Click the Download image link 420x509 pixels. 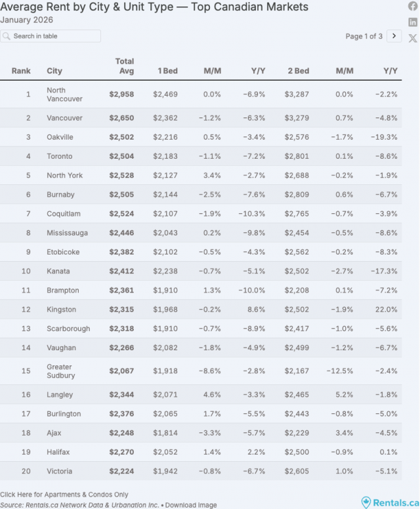[x=191, y=504]
